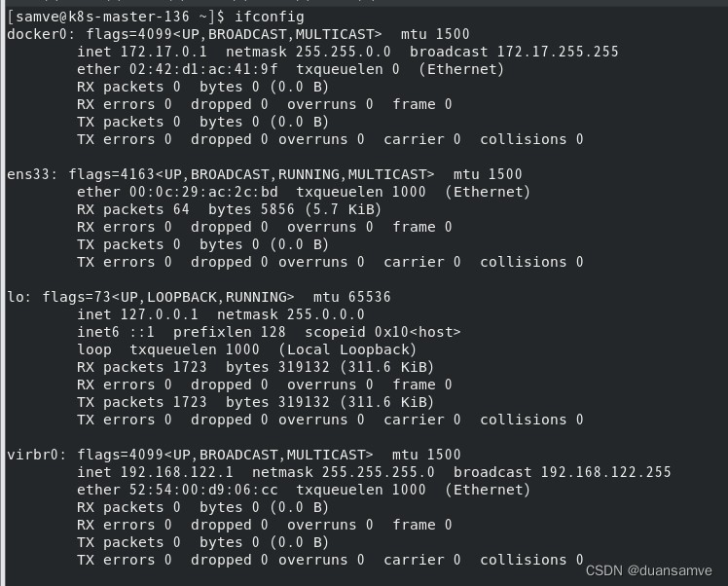
Task: Click the lo interface name
Action: (x=15, y=297)
